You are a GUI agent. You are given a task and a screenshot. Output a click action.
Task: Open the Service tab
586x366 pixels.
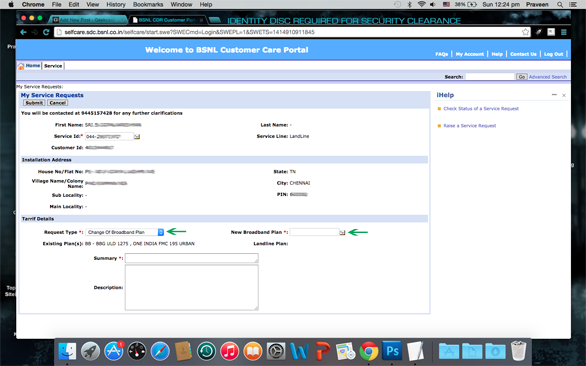coord(53,66)
